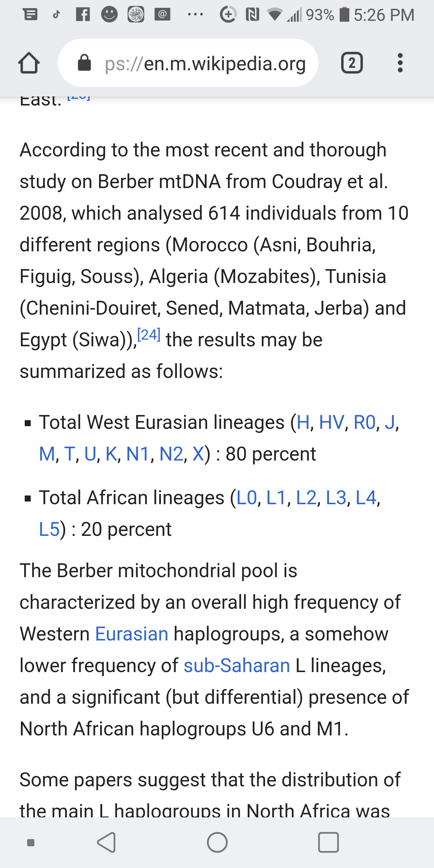Viewport: 434px width, 868px height.
Task: Open the HV haplogroup link
Action: [332, 422]
